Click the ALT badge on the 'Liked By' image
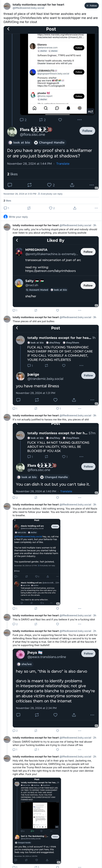Image resolution: width=102 pixels, height=868 pixels. click(96, 305)
